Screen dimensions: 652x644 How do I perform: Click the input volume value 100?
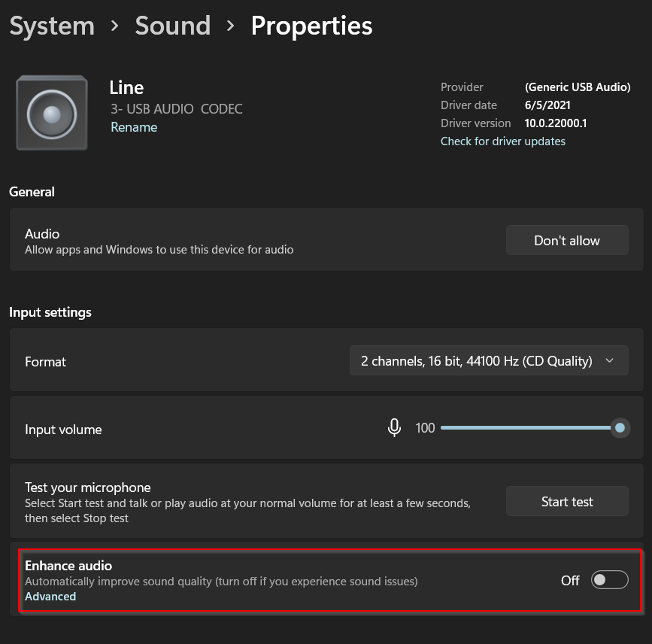coord(425,427)
